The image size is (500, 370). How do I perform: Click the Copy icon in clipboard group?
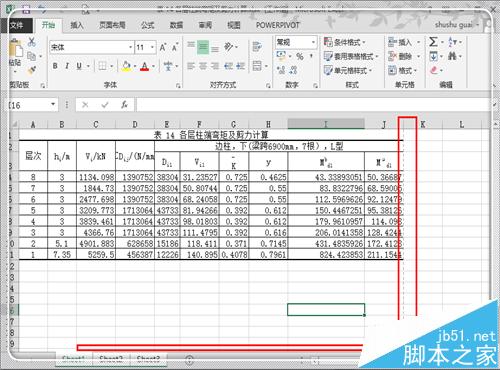pos(32,56)
